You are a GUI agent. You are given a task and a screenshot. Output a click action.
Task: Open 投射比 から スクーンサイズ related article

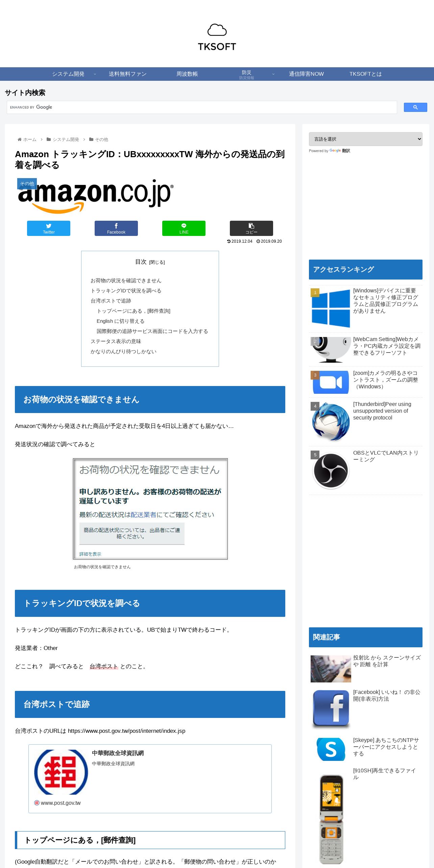click(x=387, y=661)
